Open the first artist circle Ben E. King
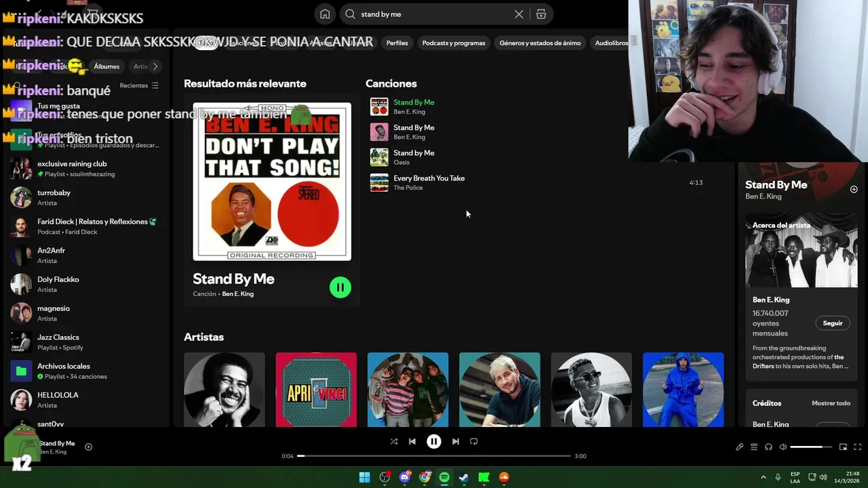Image resolution: width=868 pixels, height=488 pixels. pyautogui.click(x=224, y=390)
